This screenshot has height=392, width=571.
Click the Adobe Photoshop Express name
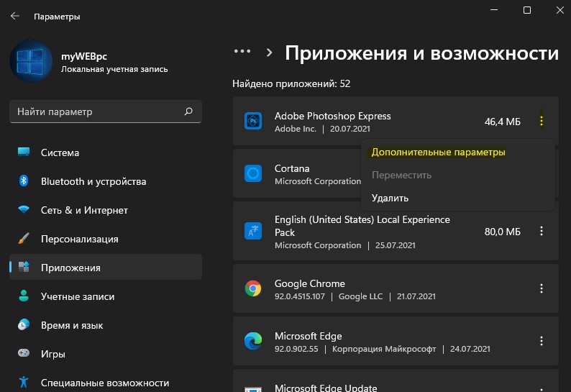pos(332,117)
